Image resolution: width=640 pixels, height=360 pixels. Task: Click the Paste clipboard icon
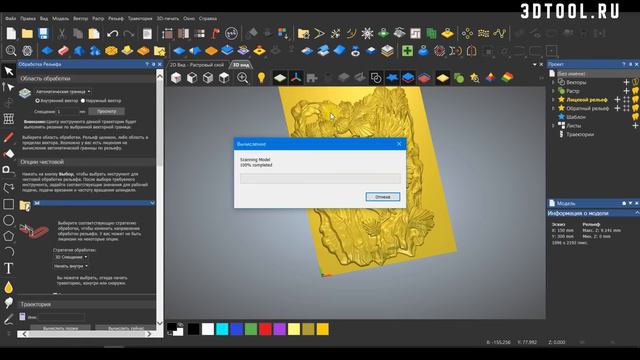click(x=94, y=33)
